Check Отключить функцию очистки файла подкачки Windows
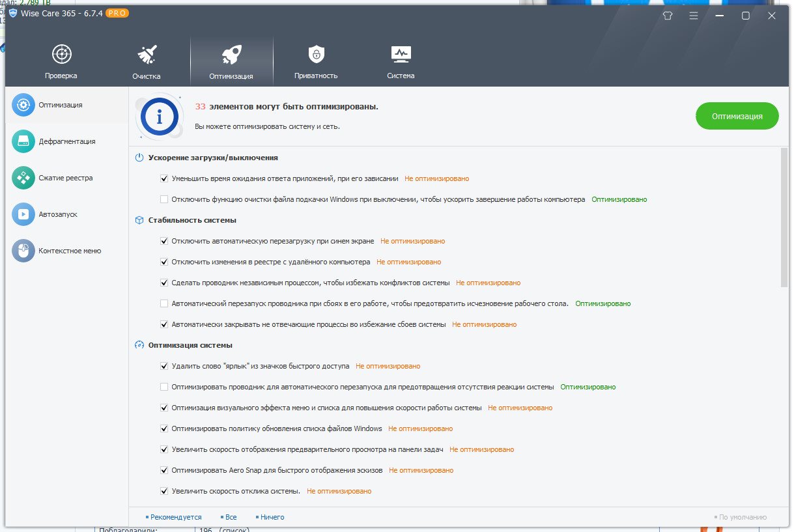Viewport: 794px width, 532px height. coord(164,199)
